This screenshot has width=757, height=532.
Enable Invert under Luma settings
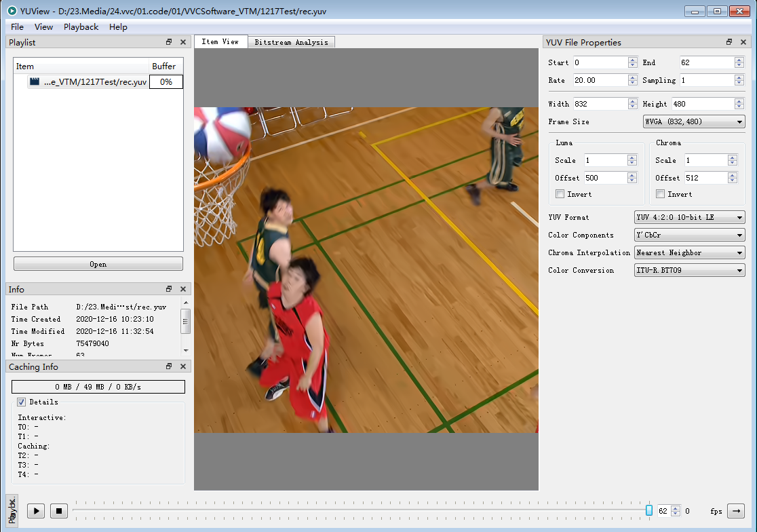[x=560, y=194]
